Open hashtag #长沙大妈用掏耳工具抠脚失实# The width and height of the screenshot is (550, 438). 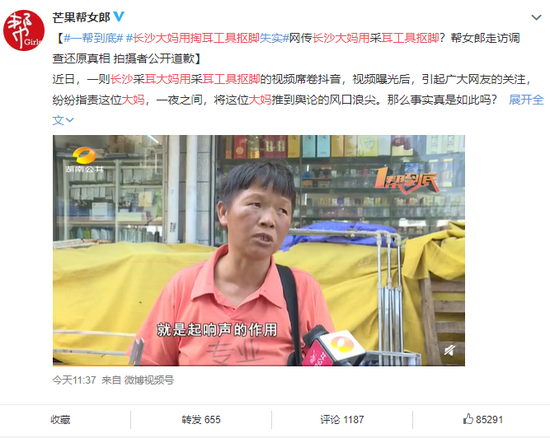(x=207, y=38)
